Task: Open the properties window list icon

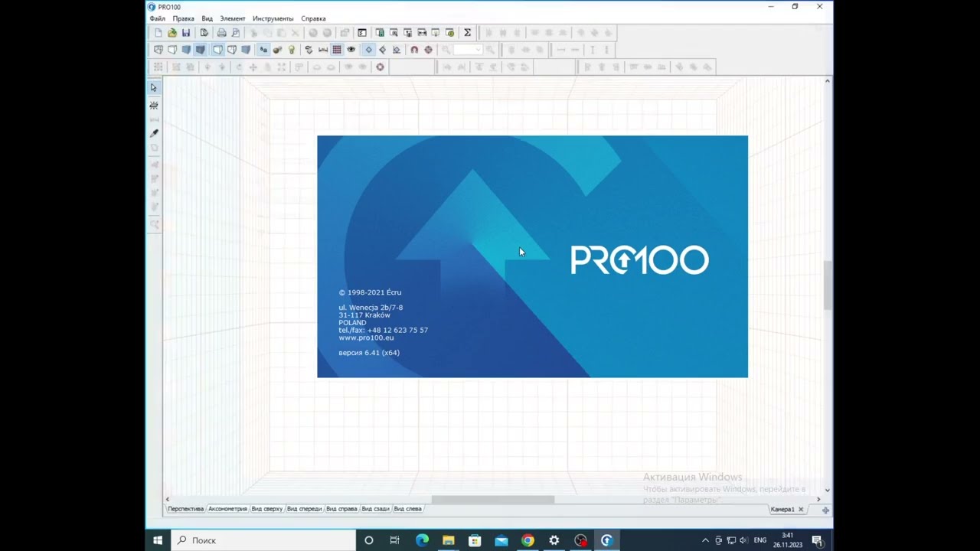Action: [362, 33]
